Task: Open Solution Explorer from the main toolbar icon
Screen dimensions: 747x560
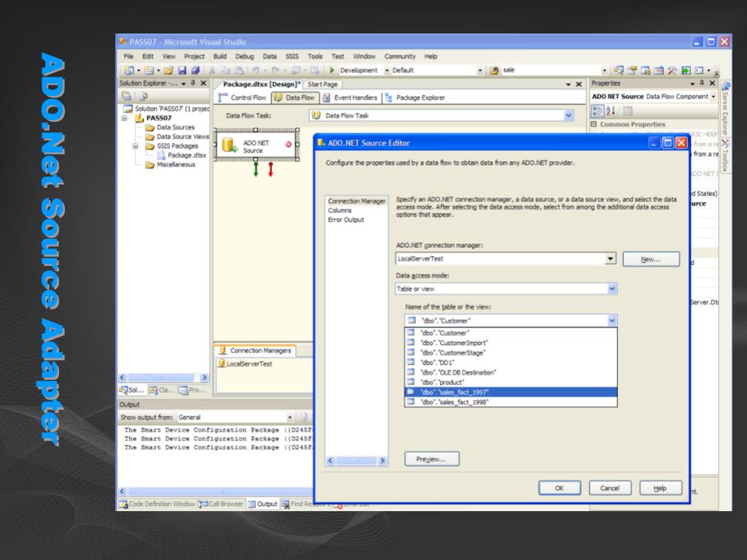Action: [x=619, y=71]
